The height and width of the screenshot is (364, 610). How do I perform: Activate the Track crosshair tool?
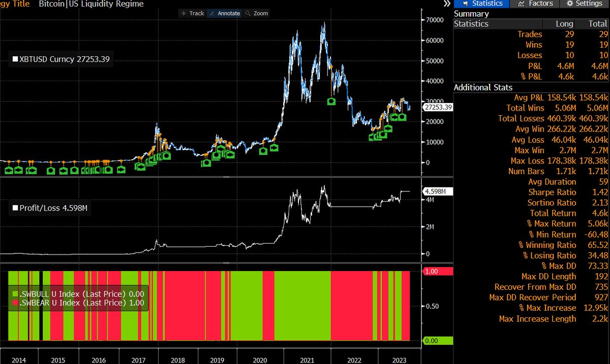[x=192, y=13]
